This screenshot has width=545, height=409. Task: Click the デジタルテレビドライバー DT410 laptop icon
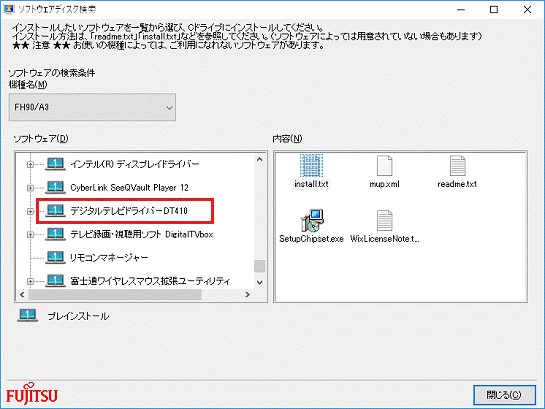click(55, 210)
